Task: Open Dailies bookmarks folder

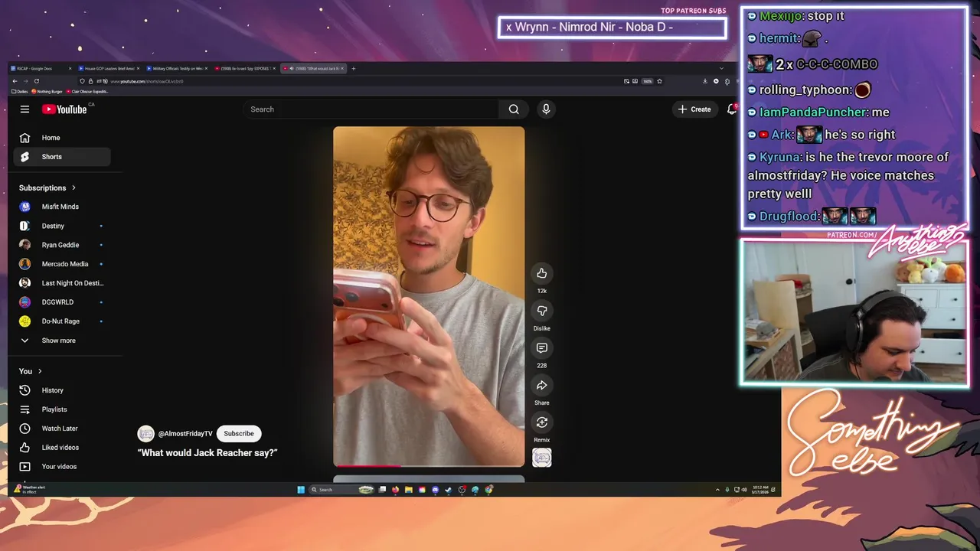Action: 20,91
